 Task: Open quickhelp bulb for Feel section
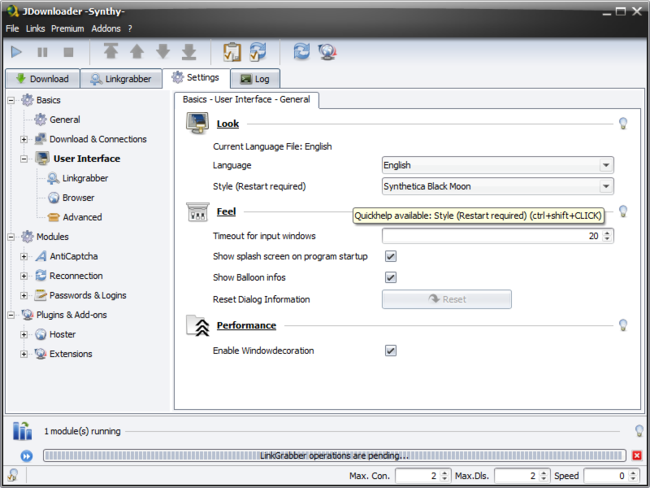623,211
